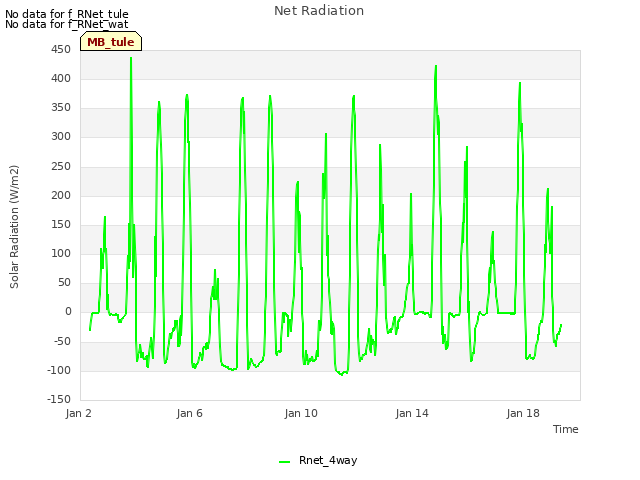This screenshot has width=640, height=480.
Task: Click the 100 y-axis tick label
Action: tap(61, 253)
